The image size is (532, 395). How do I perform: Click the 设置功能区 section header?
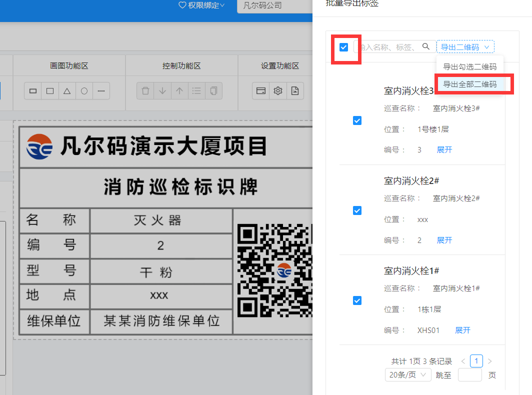point(280,66)
